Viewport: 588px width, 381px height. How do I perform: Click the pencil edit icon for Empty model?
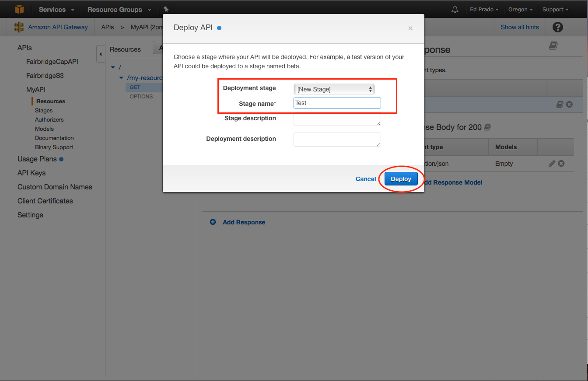click(x=552, y=164)
